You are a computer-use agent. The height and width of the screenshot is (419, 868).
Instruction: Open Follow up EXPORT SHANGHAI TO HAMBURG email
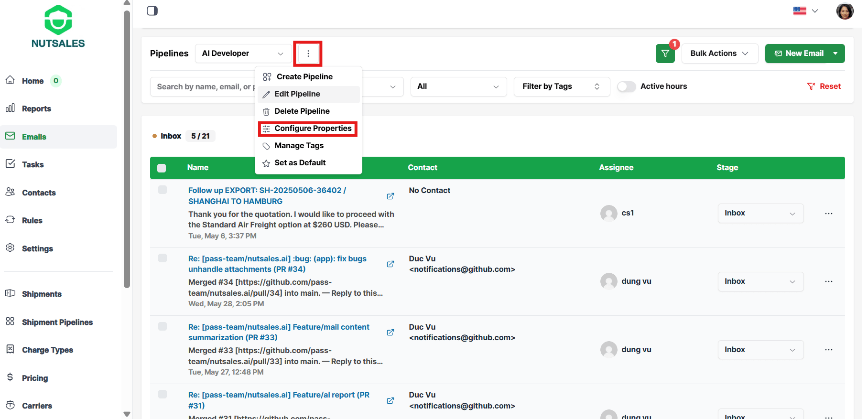[267, 196]
